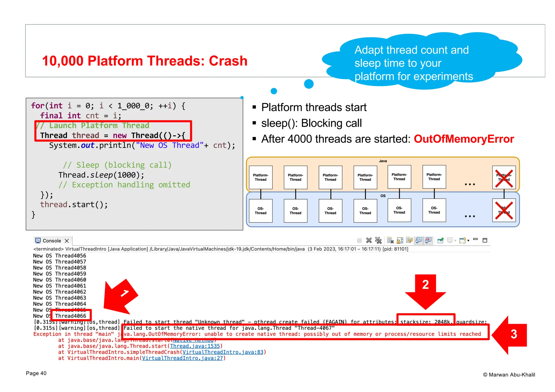Image resolution: width=555 pixels, height=392 pixels.
Task: Open the Thread.java:1535 stack trace link
Action: 195,346
